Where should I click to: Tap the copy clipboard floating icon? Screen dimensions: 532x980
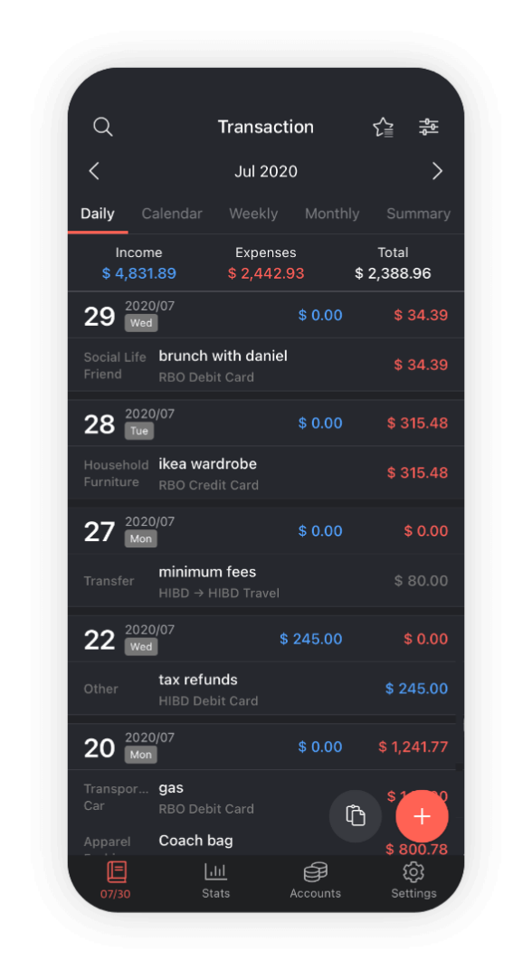click(356, 816)
